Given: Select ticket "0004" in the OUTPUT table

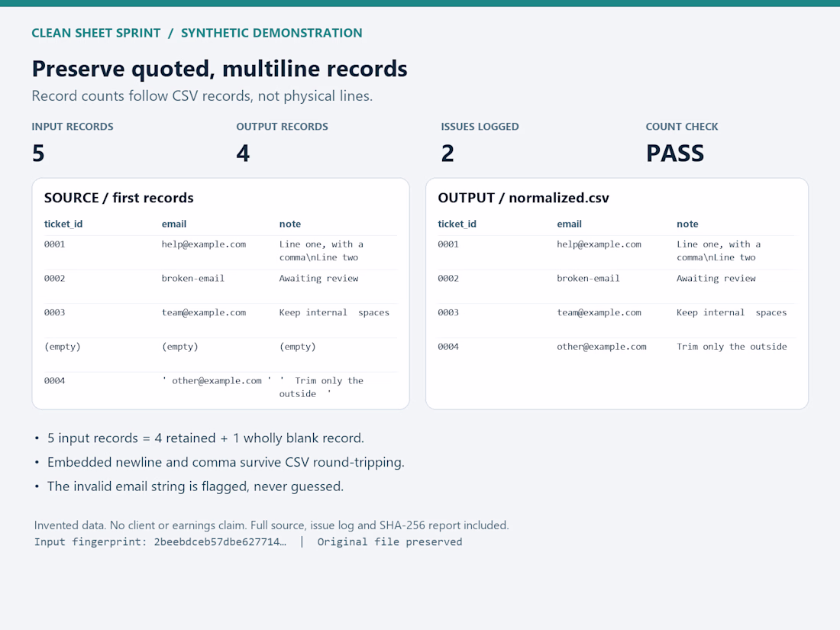Looking at the screenshot, I should click(x=448, y=347).
